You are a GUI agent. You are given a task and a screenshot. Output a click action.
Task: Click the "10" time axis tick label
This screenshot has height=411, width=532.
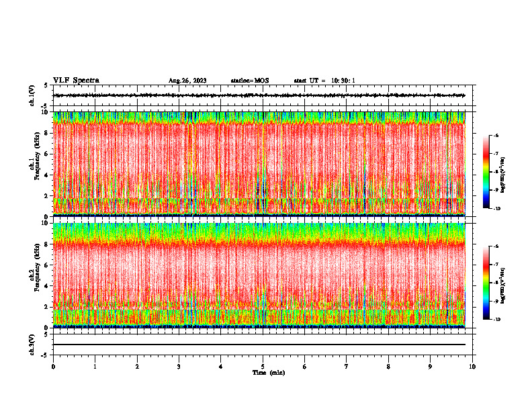pos(472,367)
